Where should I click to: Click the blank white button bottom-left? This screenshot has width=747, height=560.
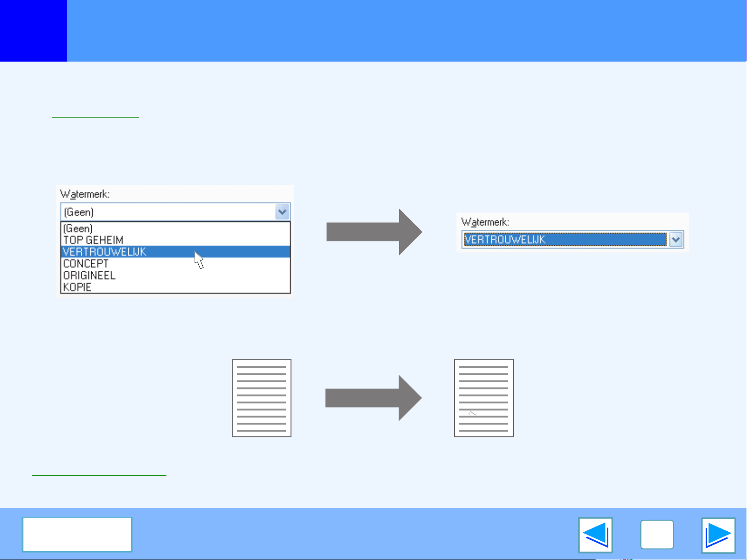(77, 535)
